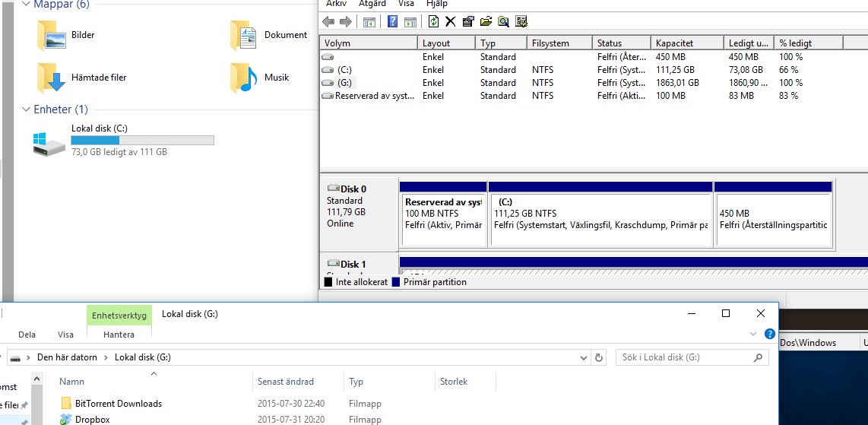Click 'Den här datorn' in the breadcrumb path

67,357
